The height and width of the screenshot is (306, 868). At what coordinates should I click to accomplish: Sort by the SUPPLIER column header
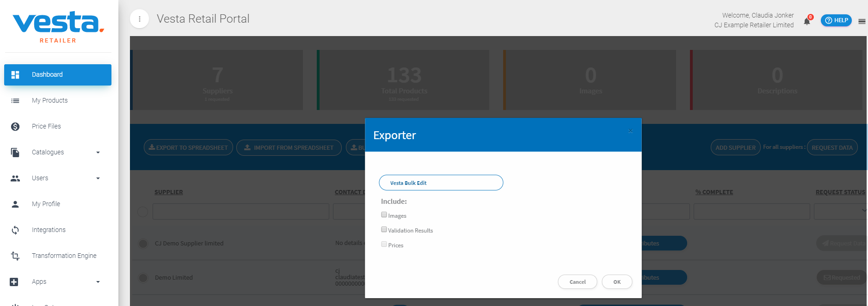tap(168, 192)
